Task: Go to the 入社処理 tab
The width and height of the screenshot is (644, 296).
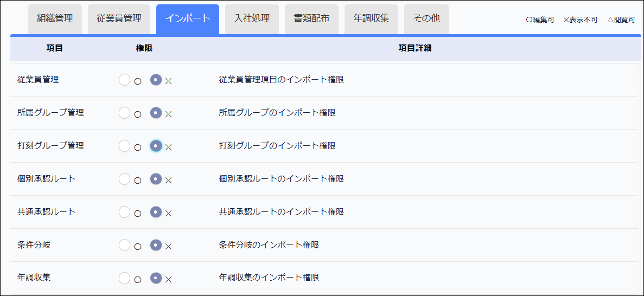Action: tap(252, 19)
